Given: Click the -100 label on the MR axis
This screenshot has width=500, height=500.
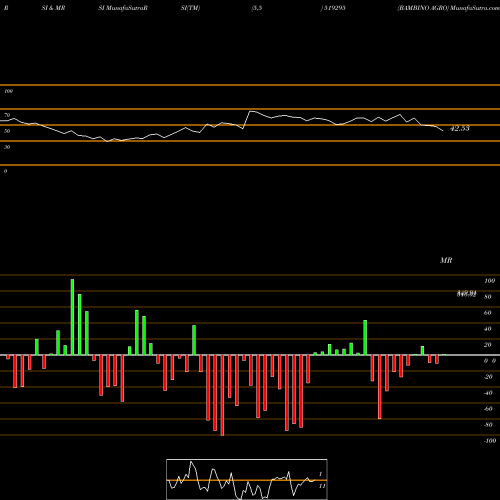Looking at the screenshot, I should 490,441.
